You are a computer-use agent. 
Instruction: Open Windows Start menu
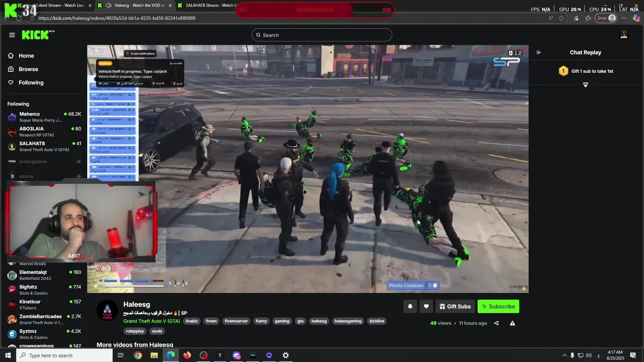[8, 355]
